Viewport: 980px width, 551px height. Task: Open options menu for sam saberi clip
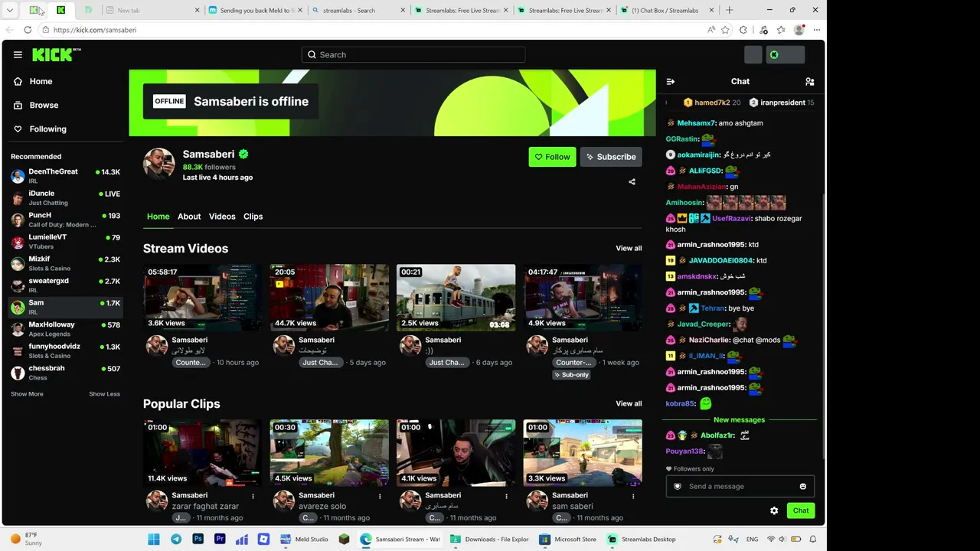(633, 496)
